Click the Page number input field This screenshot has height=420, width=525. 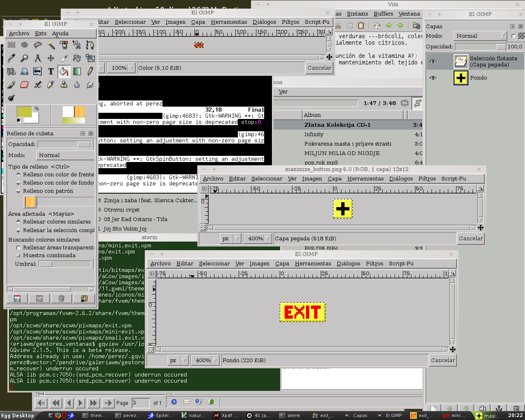point(140,403)
